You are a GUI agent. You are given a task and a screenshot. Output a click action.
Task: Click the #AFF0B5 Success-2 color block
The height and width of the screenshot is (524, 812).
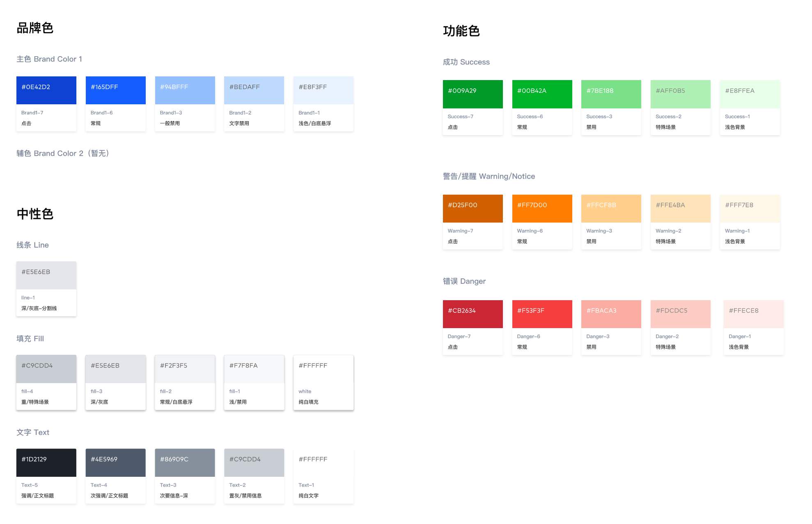coord(681,94)
